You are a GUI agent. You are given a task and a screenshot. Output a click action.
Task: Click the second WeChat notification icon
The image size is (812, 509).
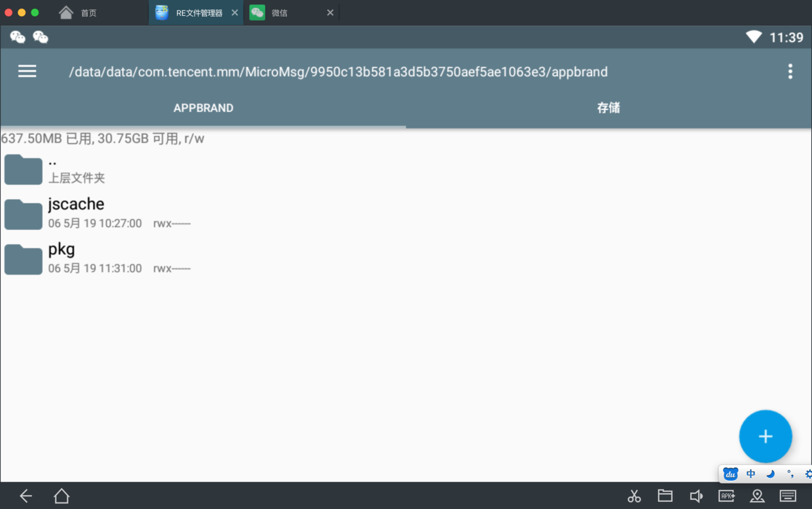click(x=41, y=37)
